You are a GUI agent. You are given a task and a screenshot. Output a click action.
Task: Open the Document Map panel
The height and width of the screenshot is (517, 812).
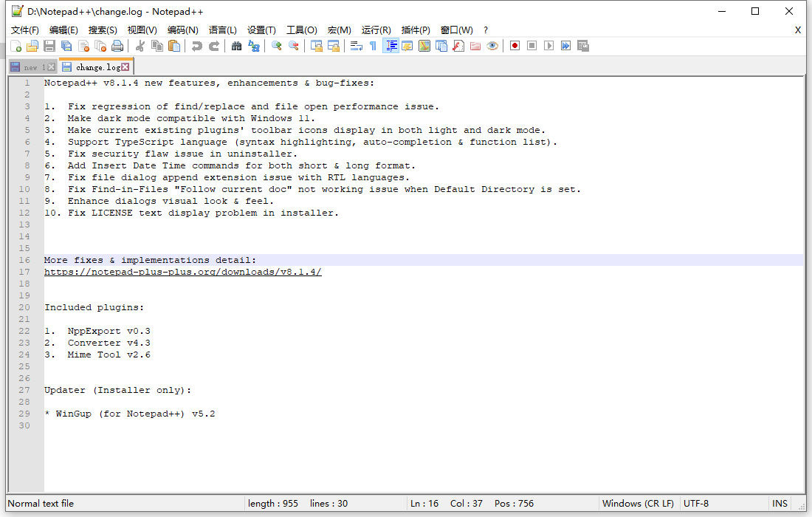tap(424, 46)
